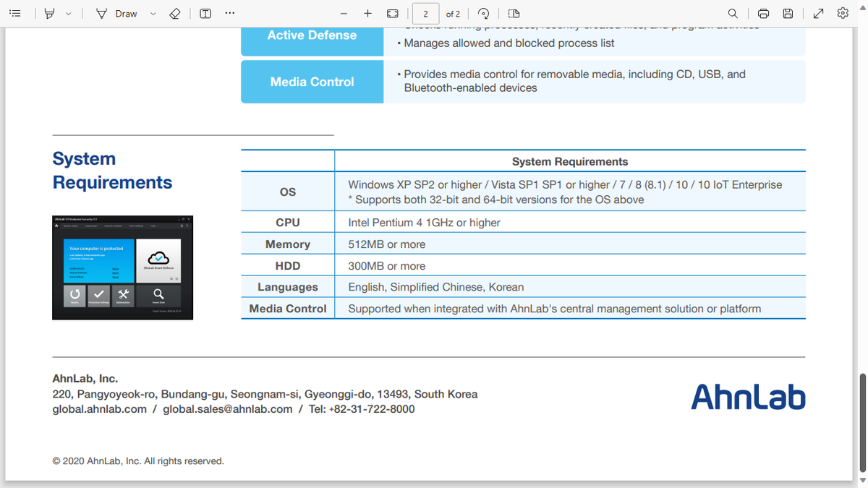Open the more toolbar options menu
Screen dimensions: 868x488
[229, 13]
